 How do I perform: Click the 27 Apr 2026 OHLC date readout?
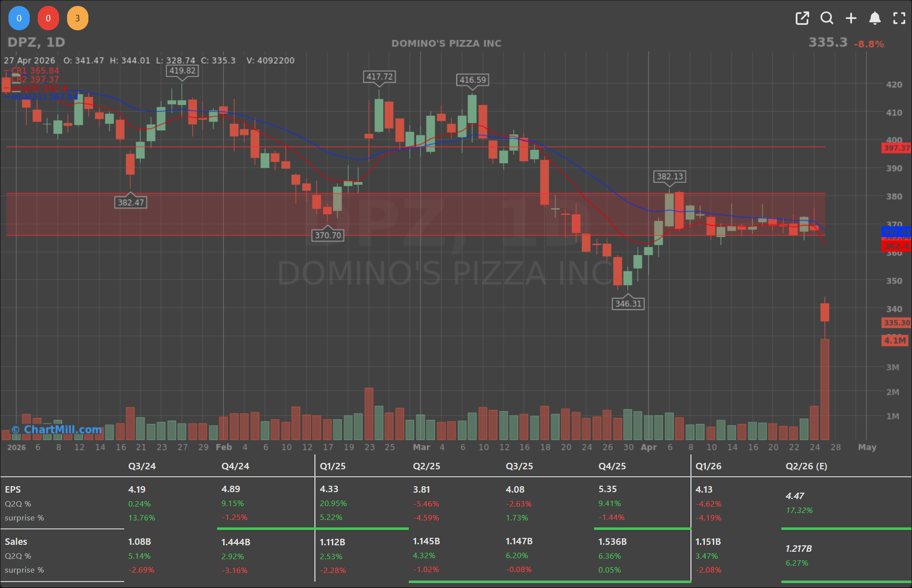[x=29, y=61]
